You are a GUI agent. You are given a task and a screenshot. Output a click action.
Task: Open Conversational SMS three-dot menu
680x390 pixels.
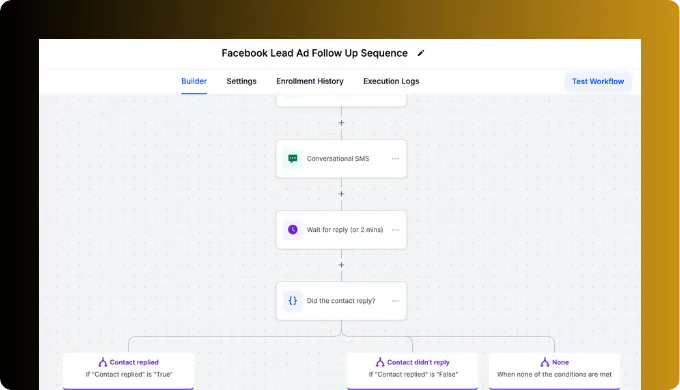click(x=396, y=159)
